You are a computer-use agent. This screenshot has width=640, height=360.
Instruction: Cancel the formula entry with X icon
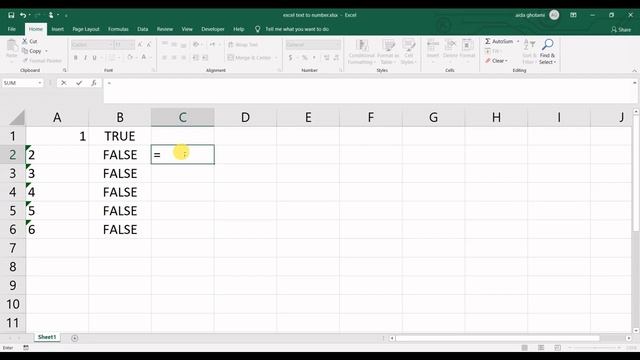click(64, 83)
